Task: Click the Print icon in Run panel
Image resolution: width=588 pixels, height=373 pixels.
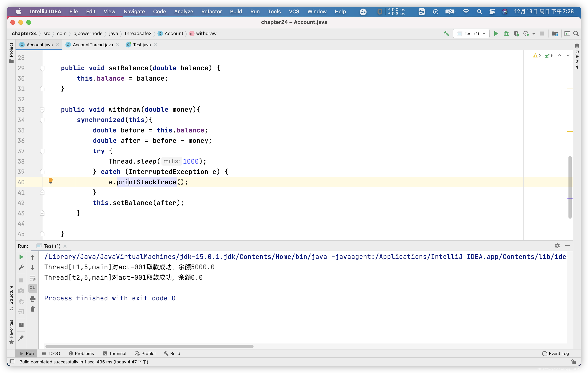Action: click(32, 299)
